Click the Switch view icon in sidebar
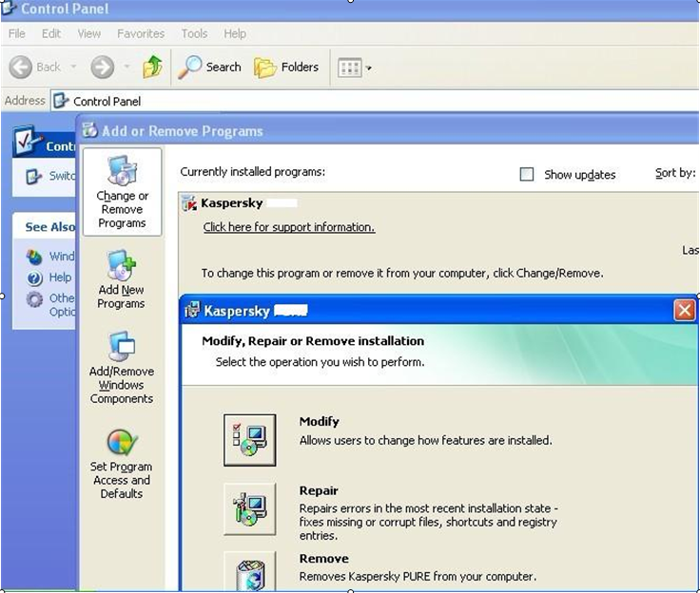 pos(34,176)
